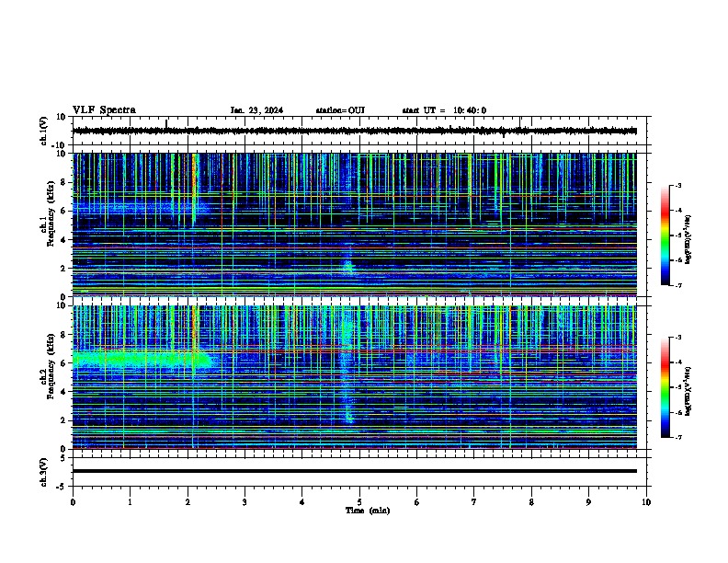This screenshot has height=563, width=728.
Task: Click time axis tick label "7"
Action: 474,502
